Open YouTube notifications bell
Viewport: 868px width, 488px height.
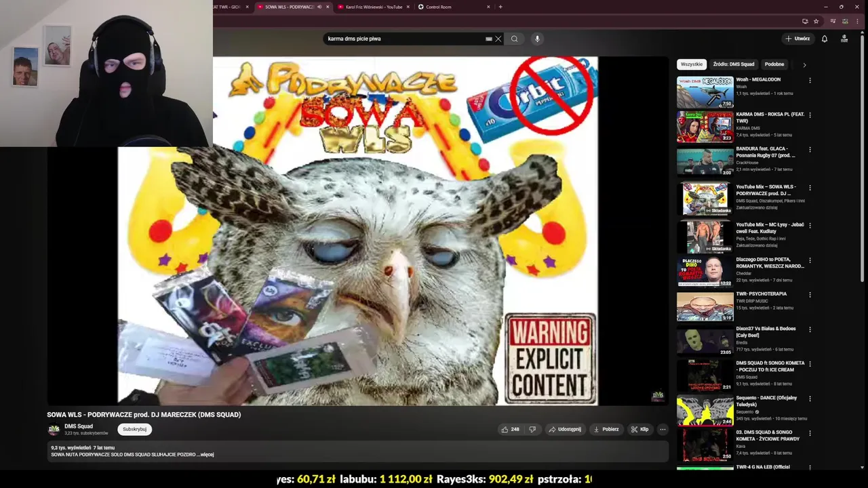tap(825, 39)
